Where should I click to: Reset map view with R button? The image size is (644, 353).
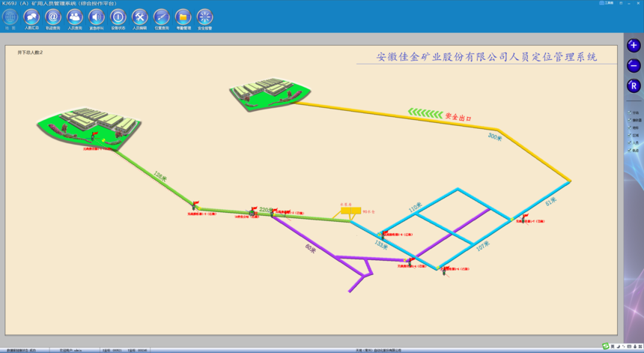pyautogui.click(x=634, y=86)
